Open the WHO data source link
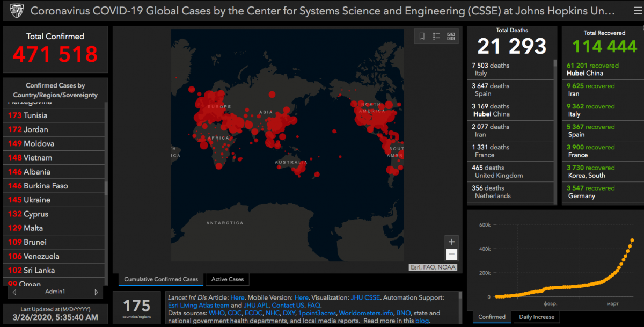This screenshot has height=327, width=644. (x=217, y=313)
